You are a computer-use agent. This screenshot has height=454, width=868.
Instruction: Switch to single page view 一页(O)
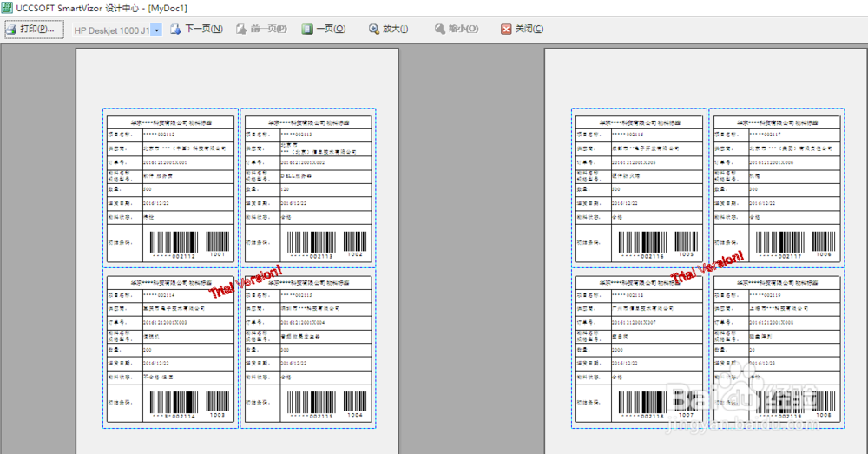[x=324, y=29]
